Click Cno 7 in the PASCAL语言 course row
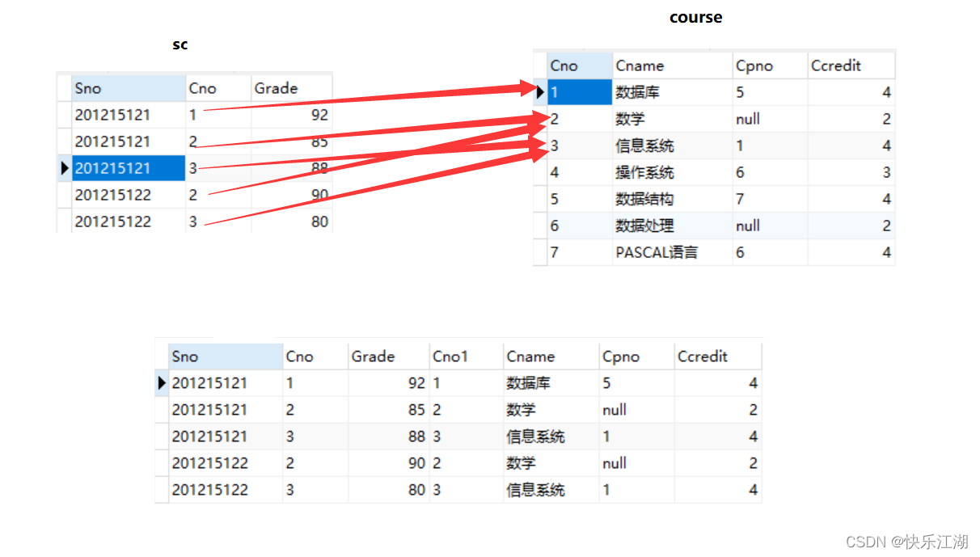Viewport: 980px width, 557px height. 580,252
